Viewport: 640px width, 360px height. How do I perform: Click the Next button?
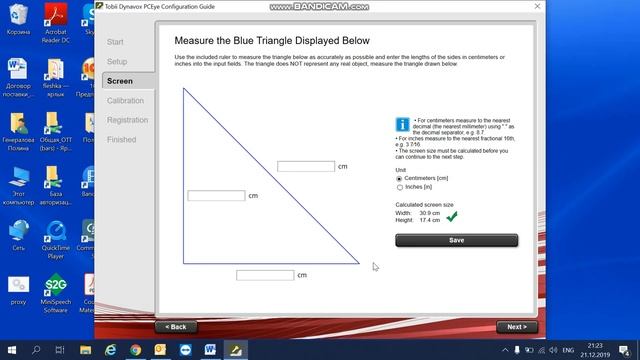[517, 327]
